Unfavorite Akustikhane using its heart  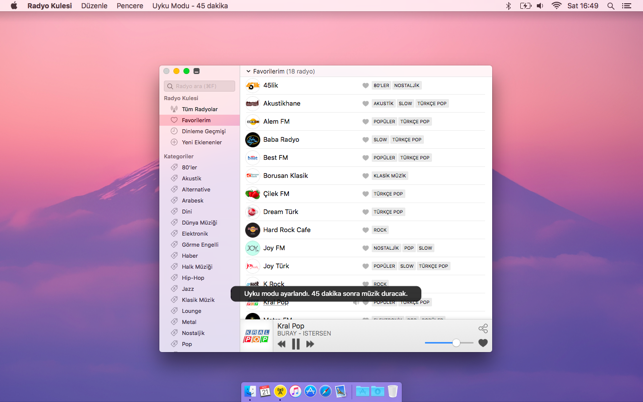coord(365,104)
